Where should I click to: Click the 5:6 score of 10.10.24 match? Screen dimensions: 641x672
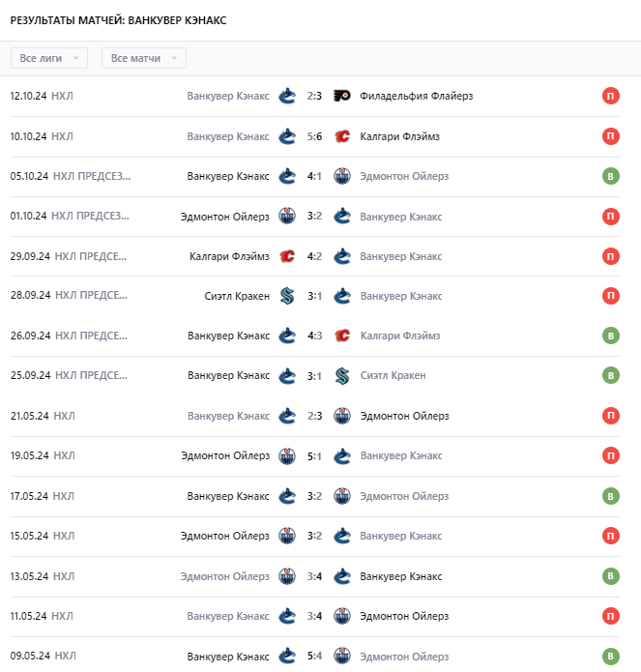(314, 136)
